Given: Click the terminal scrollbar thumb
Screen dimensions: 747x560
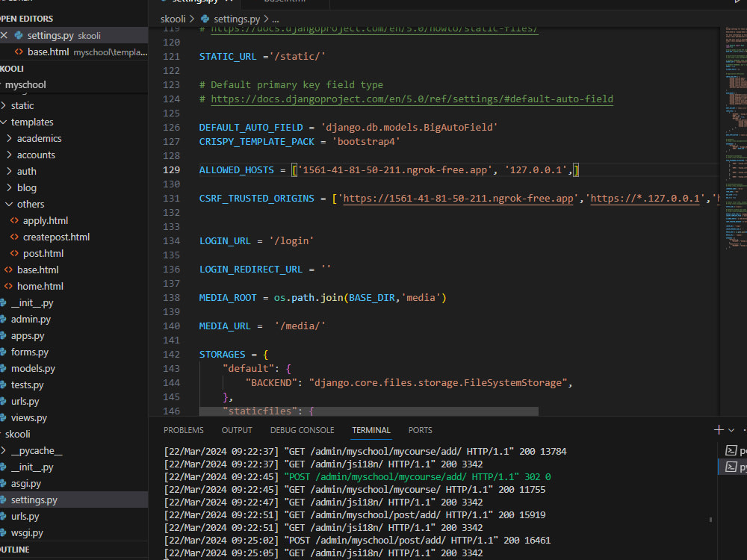Looking at the screenshot, I should point(711,520).
